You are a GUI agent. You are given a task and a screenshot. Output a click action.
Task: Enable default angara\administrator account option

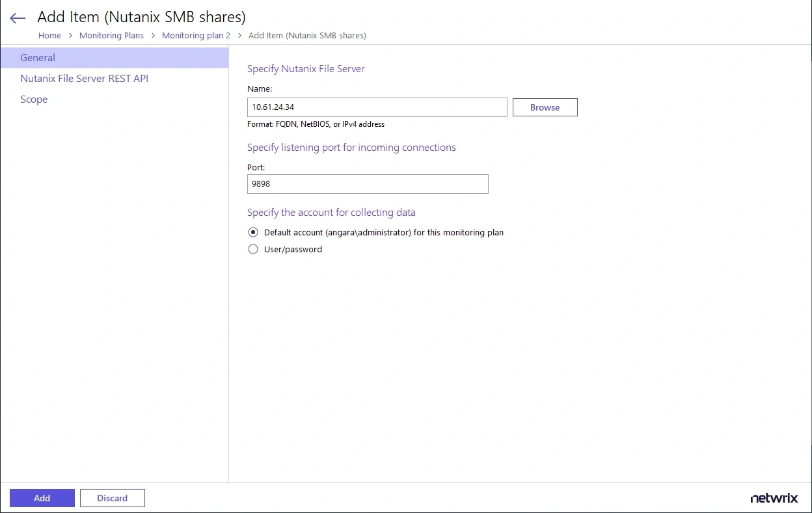coord(253,232)
